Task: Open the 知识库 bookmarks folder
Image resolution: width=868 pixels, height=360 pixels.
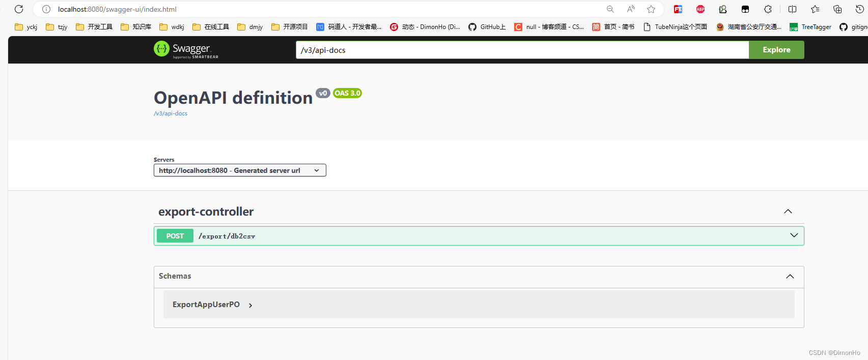Action: coord(136,27)
